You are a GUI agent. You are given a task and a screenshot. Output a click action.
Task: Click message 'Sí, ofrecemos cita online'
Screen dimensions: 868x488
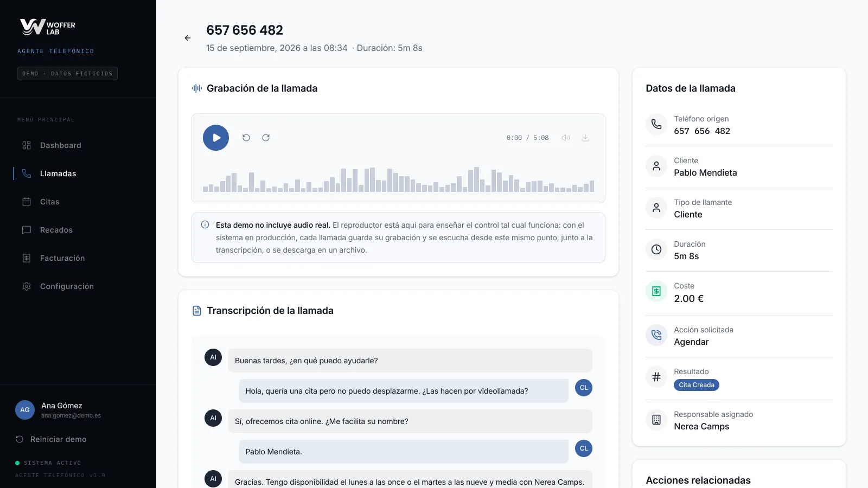(x=410, y=421)
